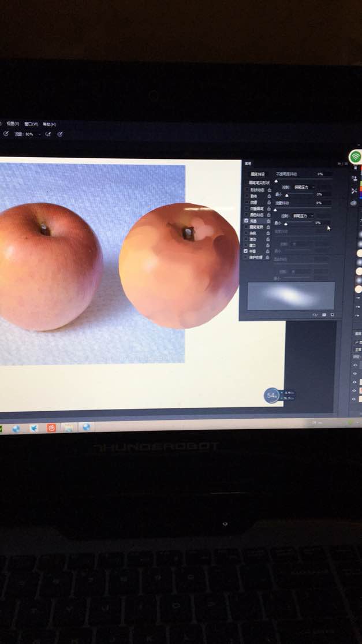
Task: Click the green Wi-Fi floating icon
Action: pyautogui.click(x=356, y=157)
